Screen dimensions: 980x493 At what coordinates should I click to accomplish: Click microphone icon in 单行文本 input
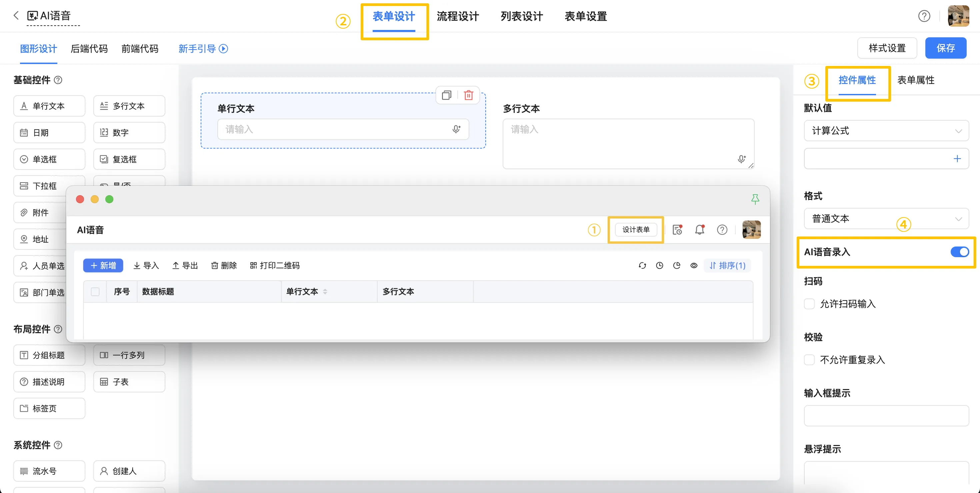[456, 129]
